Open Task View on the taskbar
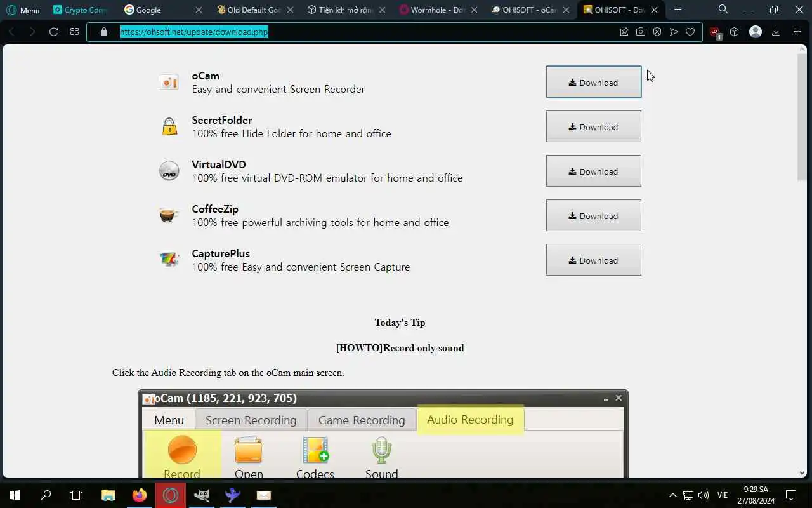 (76, 495)
